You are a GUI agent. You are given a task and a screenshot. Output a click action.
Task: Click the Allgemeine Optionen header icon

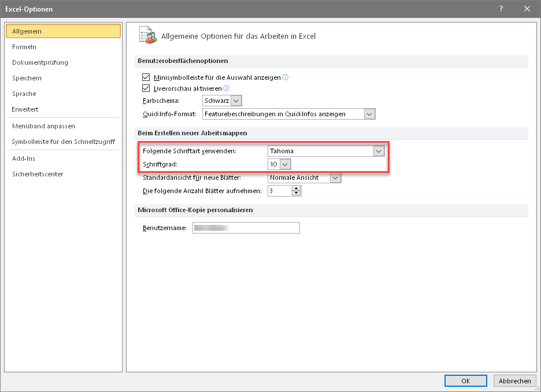coord(147,35)
